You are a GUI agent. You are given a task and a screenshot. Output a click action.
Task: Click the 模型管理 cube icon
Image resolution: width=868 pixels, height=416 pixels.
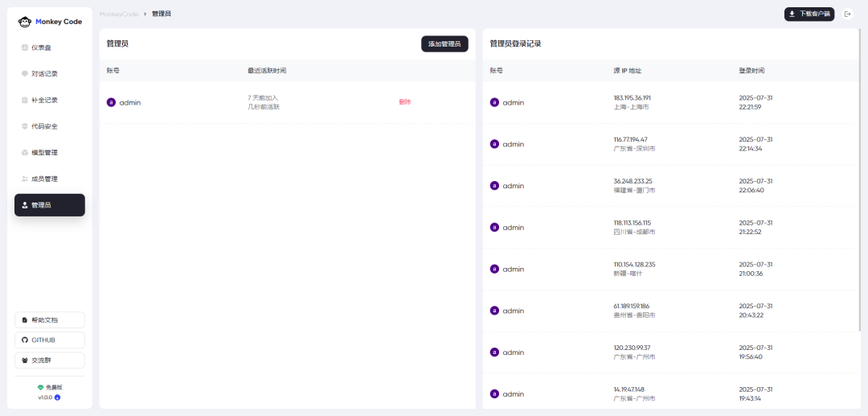click(24, 153)
